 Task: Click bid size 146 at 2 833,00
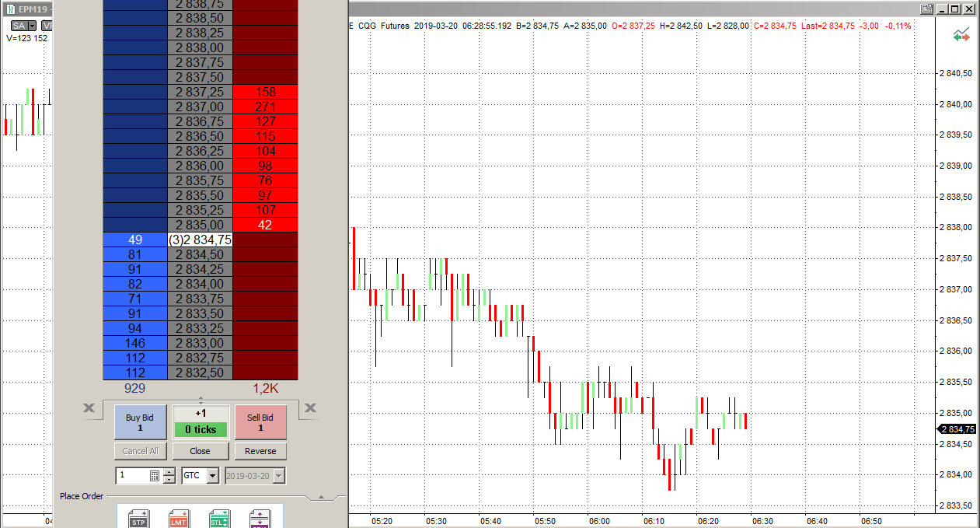(x=135, y=343)
